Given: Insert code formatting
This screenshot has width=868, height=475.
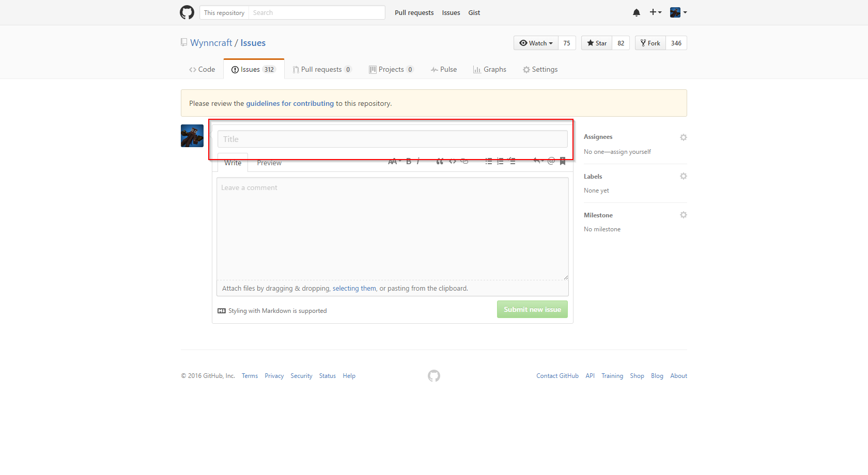Looking at the screenshot, I should click(453, 161).
